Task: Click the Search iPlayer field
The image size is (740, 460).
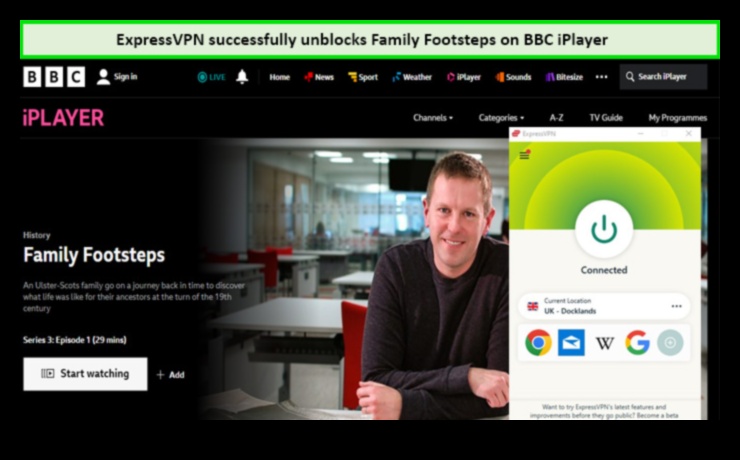Action: pos(663,77)
